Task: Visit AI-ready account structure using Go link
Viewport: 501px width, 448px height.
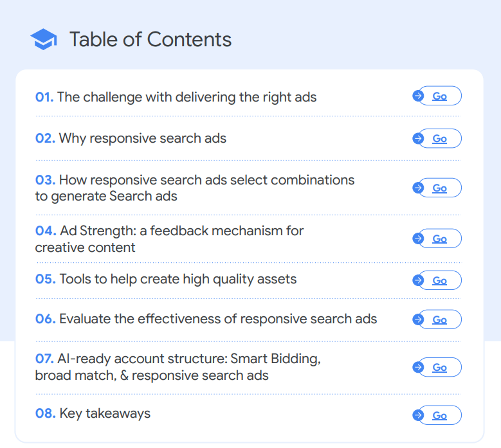Action: (x=439, y=368)
